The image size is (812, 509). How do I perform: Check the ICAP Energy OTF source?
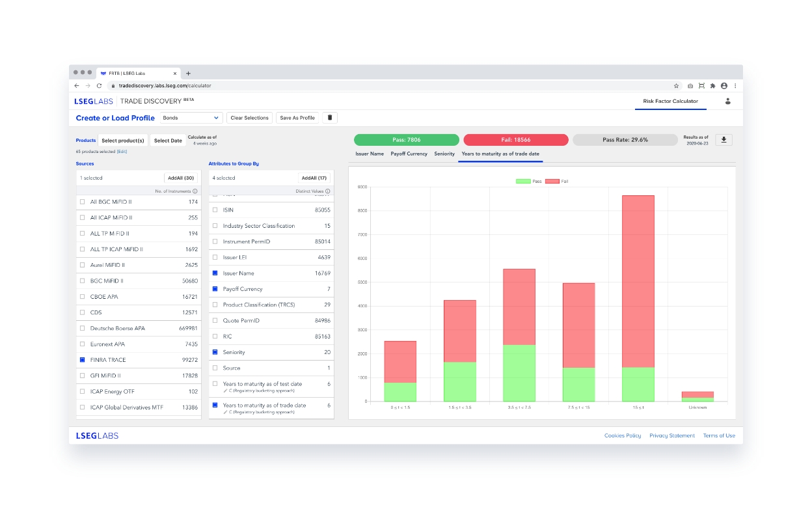[x=83, y=391]
